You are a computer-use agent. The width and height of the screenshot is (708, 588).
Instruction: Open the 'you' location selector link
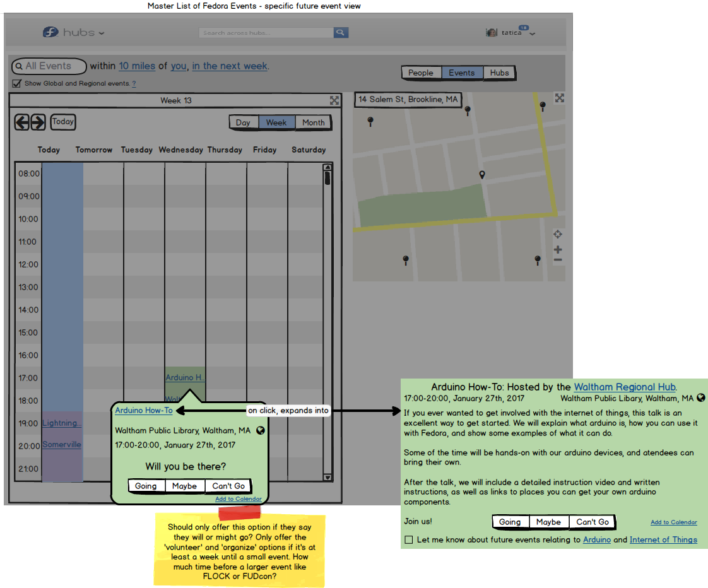(x=179, y=66)
